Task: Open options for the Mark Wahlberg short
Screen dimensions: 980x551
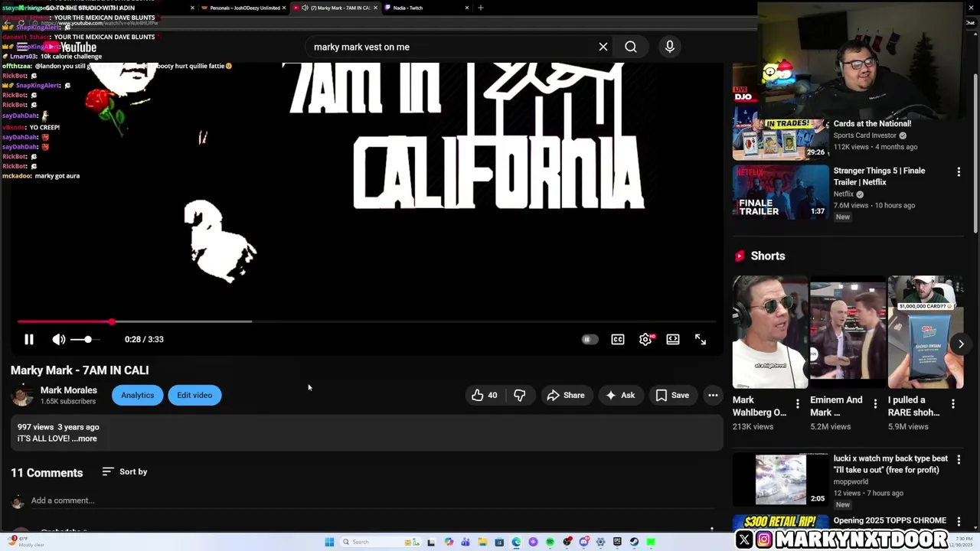Action: tap(798, 403)
